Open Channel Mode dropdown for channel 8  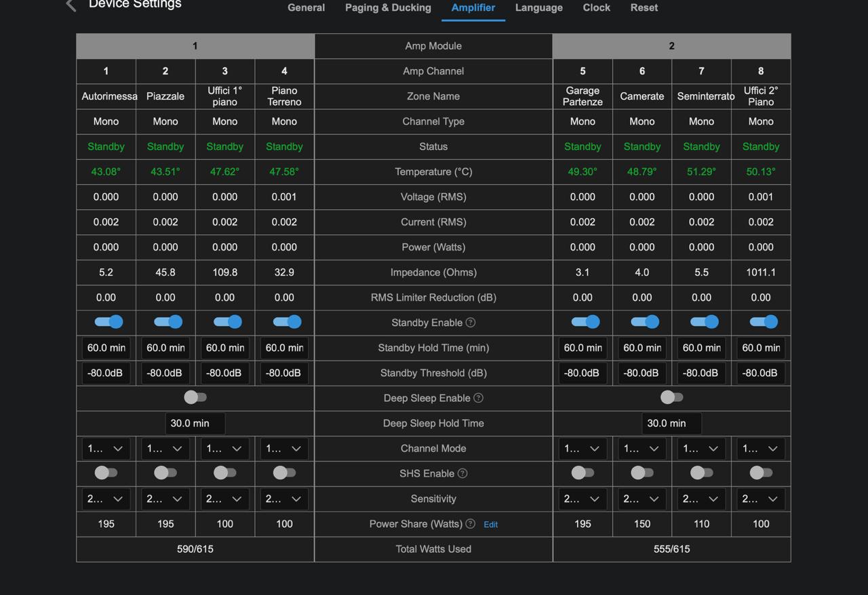click(x=761, y=449)
